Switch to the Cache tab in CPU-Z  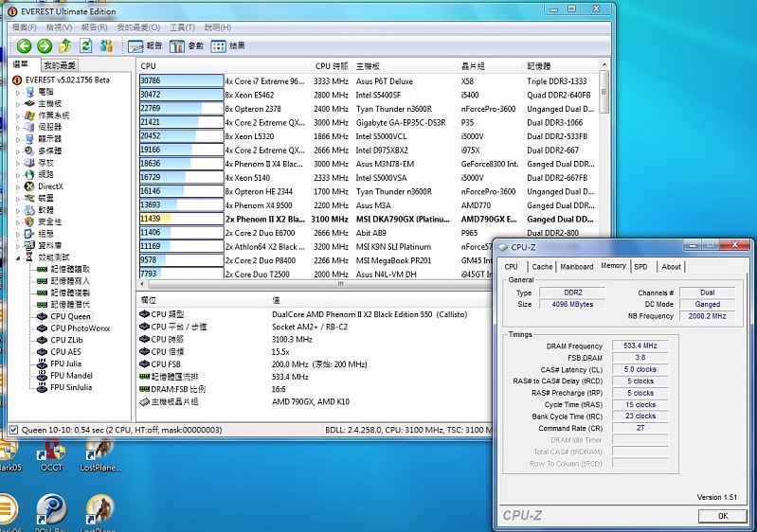pos(542,267)
